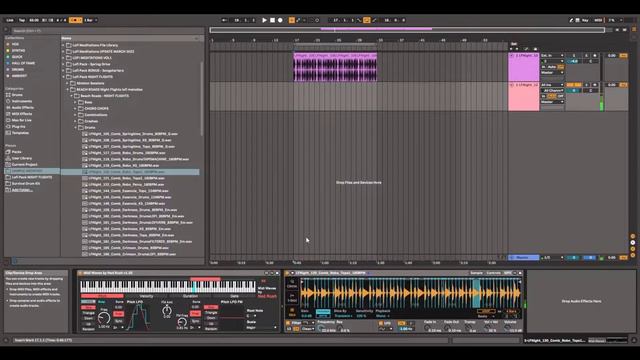Click the Link button
The width and height of the screenshot is (640, 360).
pos(10,20)
